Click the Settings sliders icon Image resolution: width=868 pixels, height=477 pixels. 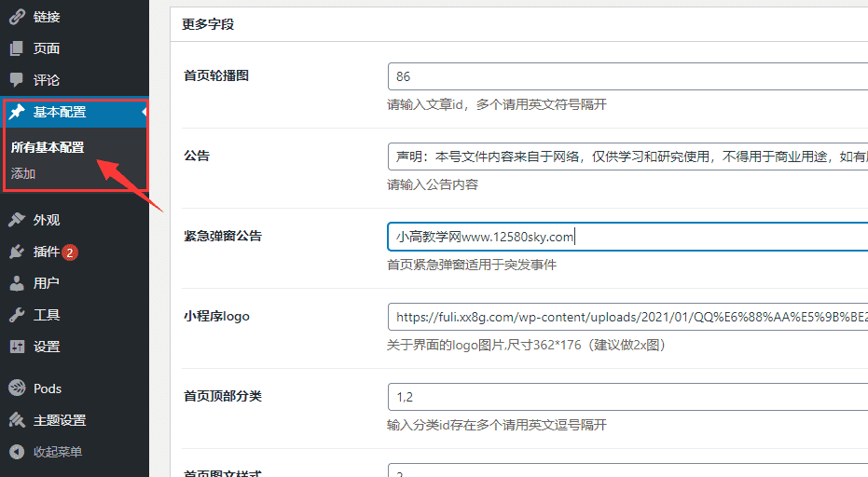17,347
